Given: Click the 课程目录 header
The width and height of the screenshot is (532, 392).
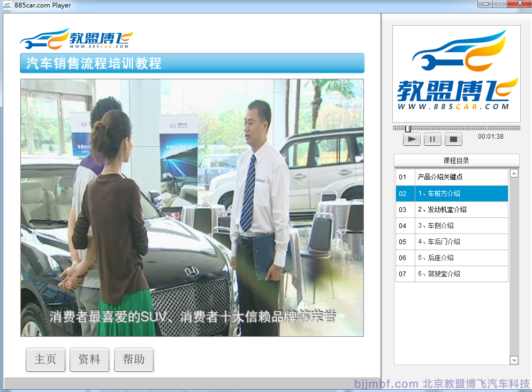Looking at the screenshot, I should click(x=457, y=161).
